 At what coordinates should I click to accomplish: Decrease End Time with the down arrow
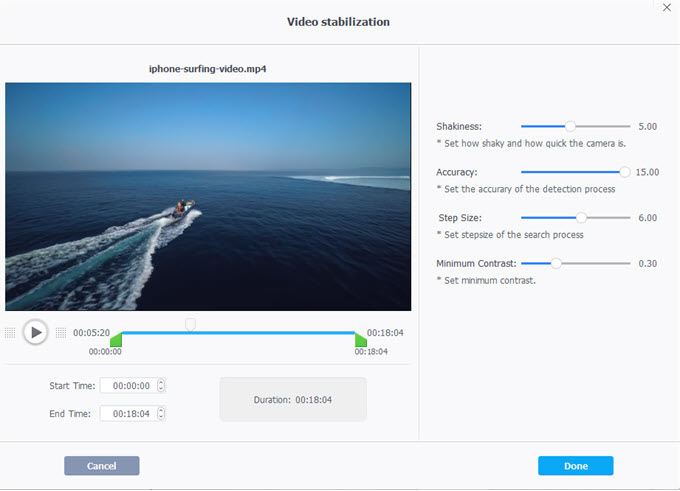161,417
